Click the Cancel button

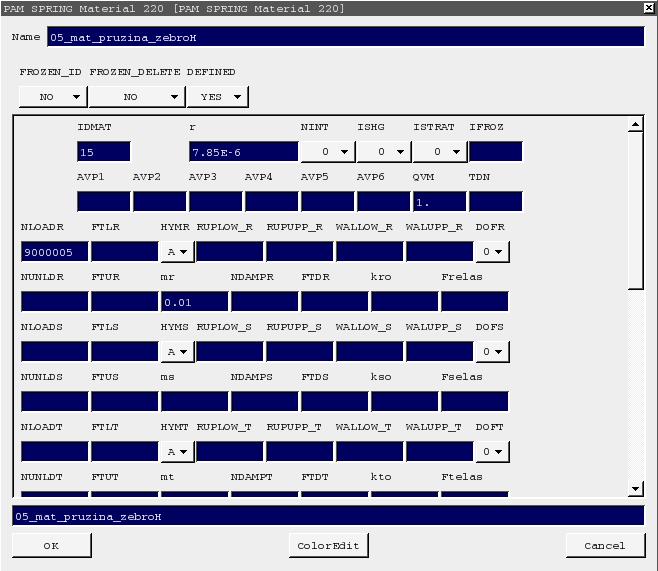(605, 545)
